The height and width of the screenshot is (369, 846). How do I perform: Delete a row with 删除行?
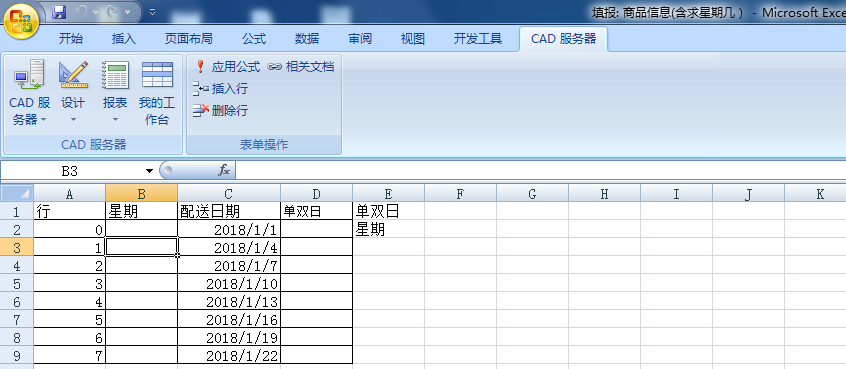click(221, 111)
